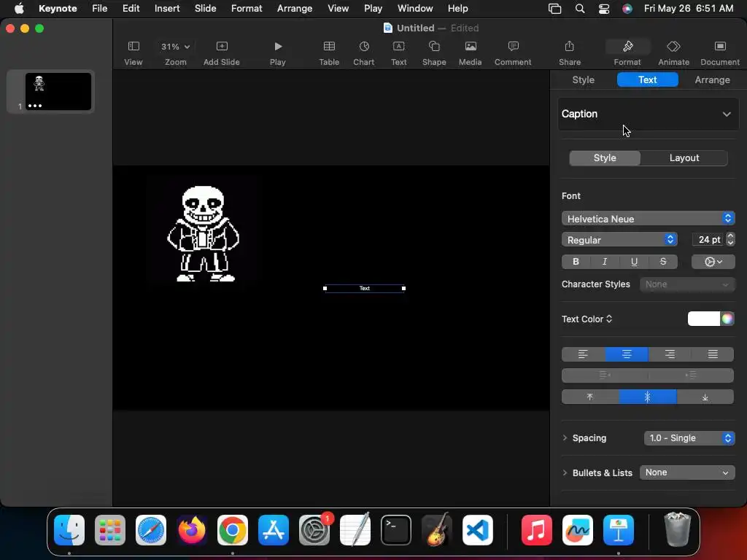Expand the Bullets & Lists section
The width and height of the screenshot is (747, 560).
565,472
